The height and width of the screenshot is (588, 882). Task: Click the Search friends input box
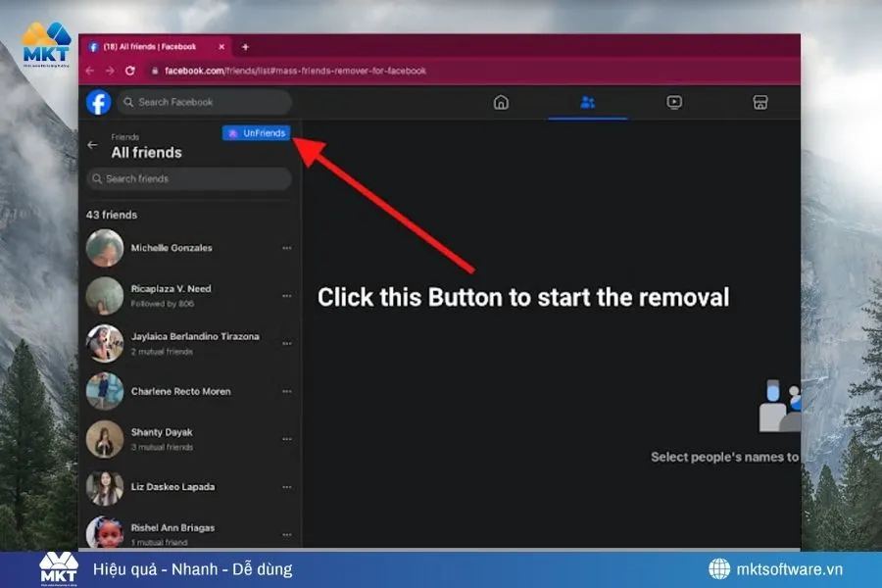[189, 178]
